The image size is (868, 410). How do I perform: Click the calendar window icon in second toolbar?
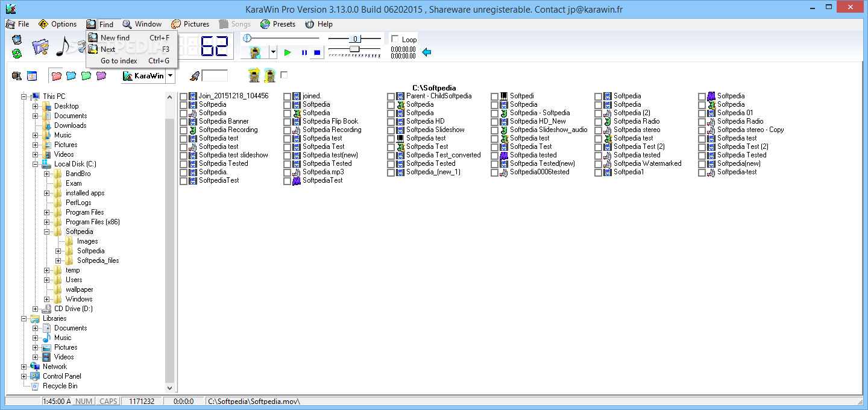point(32,76)
